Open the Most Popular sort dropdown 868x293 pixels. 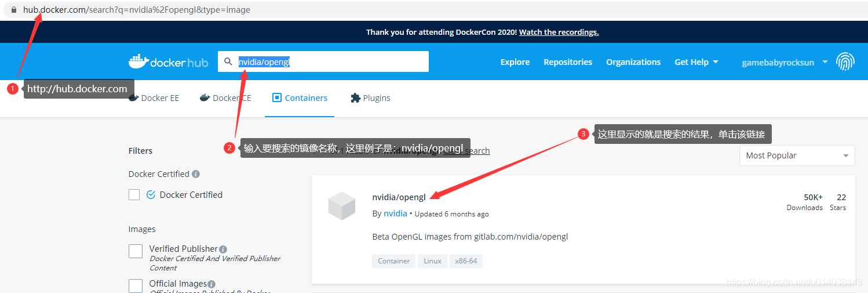tap(797, 155)
